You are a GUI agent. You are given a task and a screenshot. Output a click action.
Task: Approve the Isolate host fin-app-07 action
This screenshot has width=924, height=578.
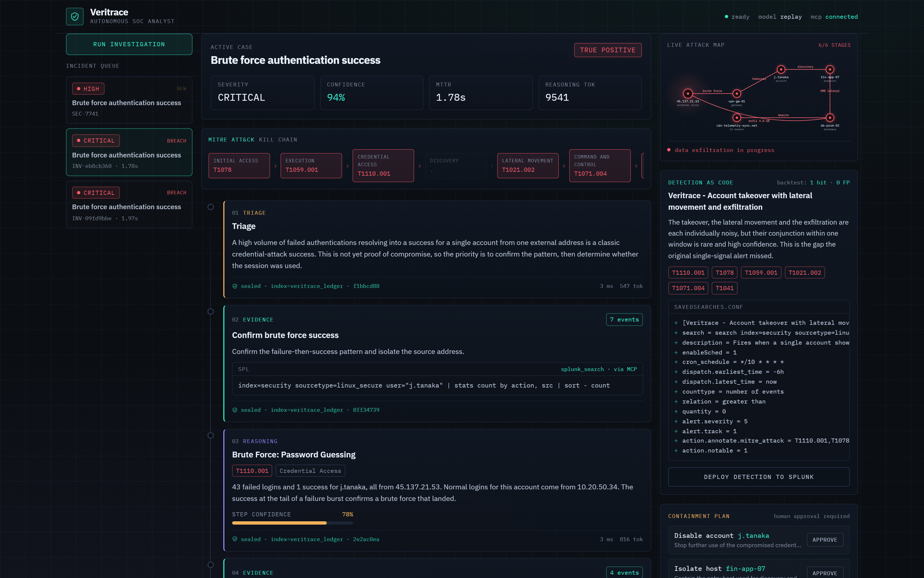(x=825, y=573)
